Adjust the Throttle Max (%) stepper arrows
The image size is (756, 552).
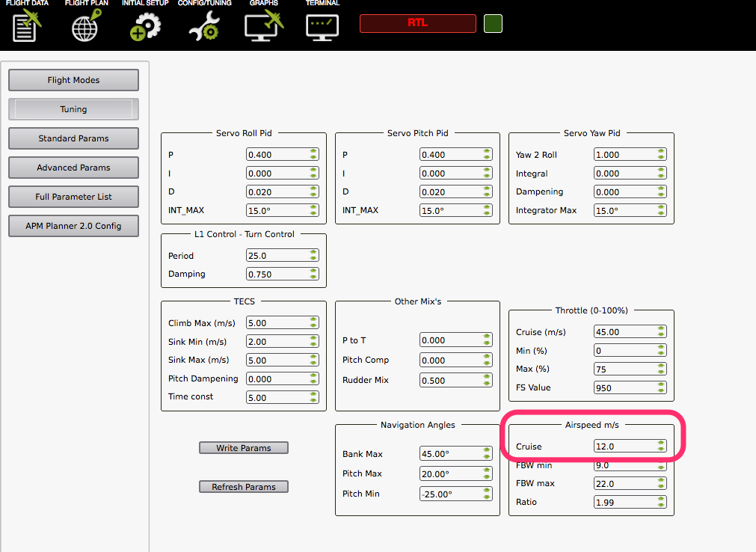pos(661,369)
